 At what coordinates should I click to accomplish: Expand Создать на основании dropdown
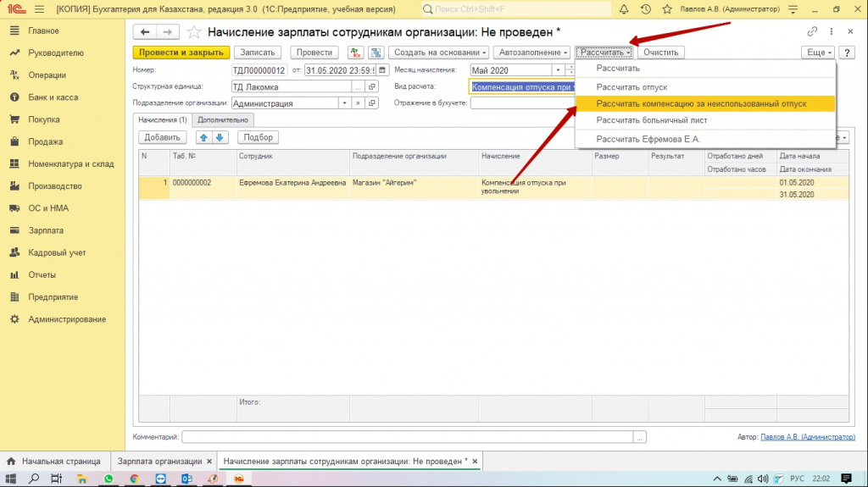(x=438, y=53)
